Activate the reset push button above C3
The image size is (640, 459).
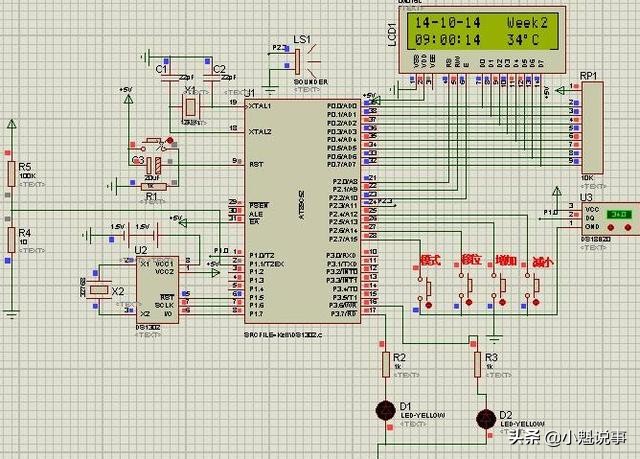154,144
